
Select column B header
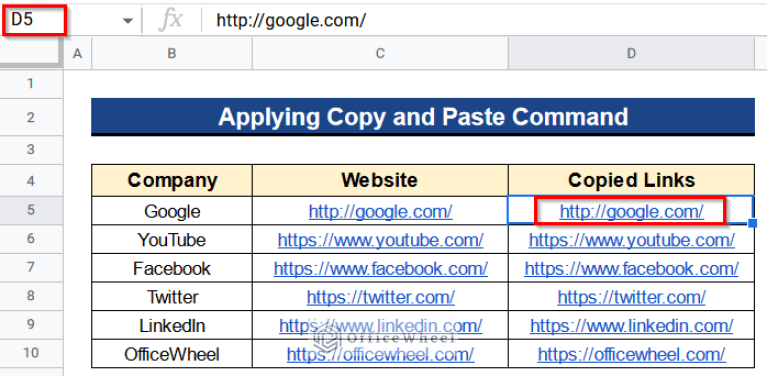click(172, 54)
